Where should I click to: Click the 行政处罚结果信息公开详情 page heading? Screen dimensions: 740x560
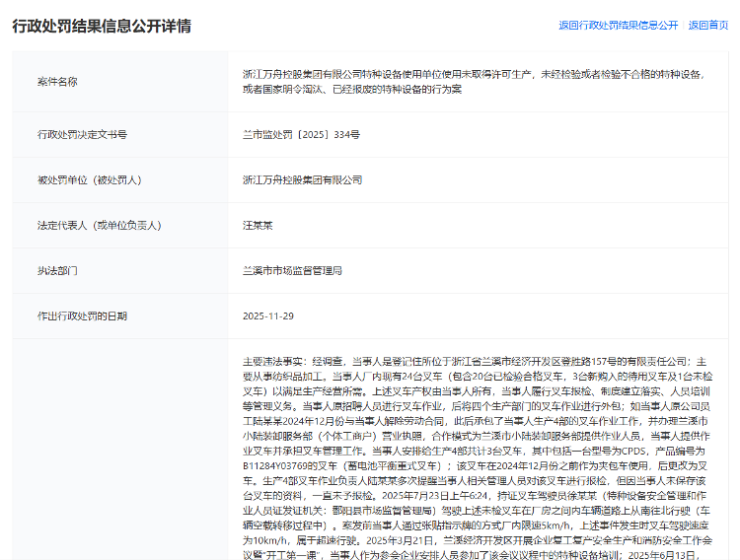[101, 26]
